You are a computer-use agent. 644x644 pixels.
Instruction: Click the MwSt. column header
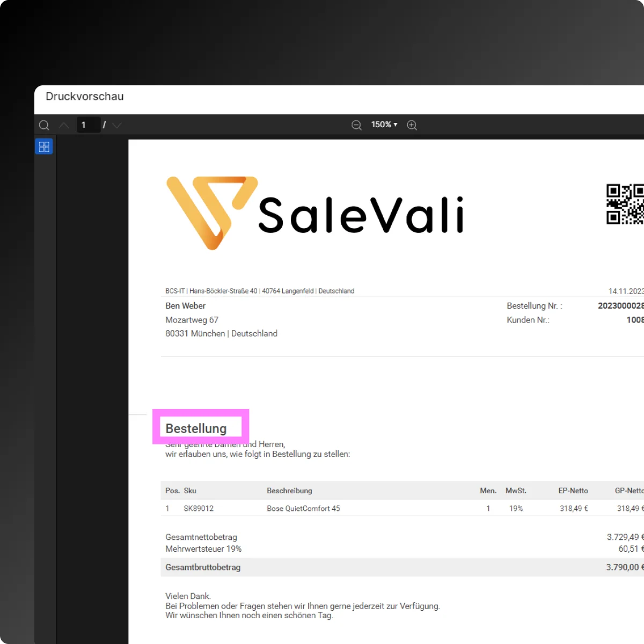tap(516, 491)
